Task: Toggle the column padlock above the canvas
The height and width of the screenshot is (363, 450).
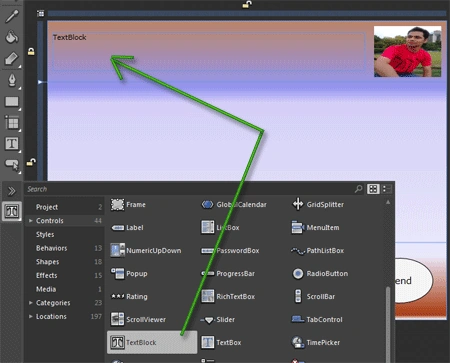Action: click(247, 4)
